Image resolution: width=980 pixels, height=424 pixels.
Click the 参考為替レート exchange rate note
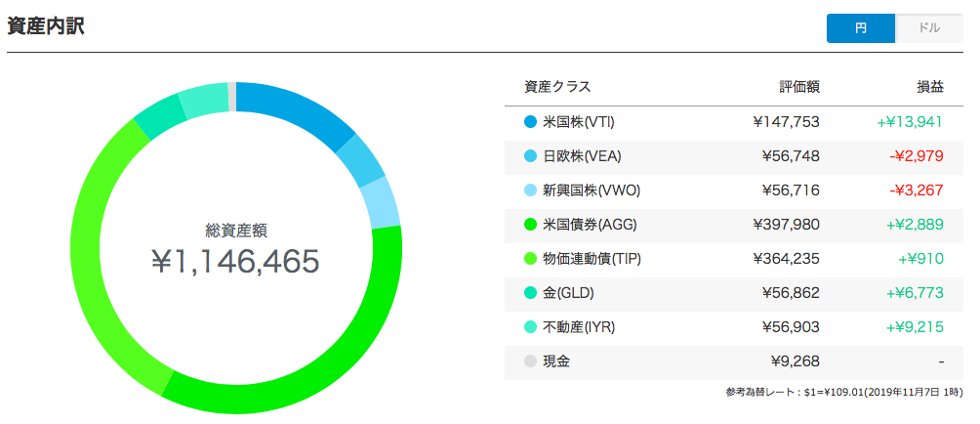pyautogui.click(x=844, y=393)
